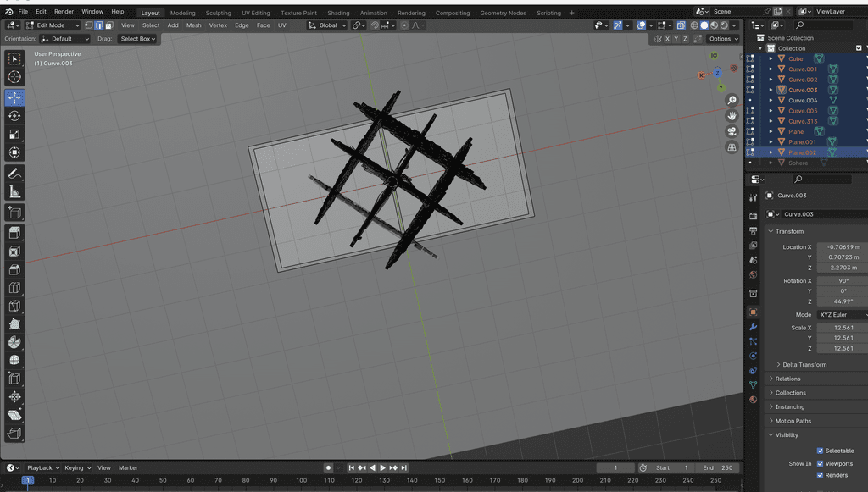Expand Curve.004 in the outliner
868x492 pixels.
click(x=771, y=101)
